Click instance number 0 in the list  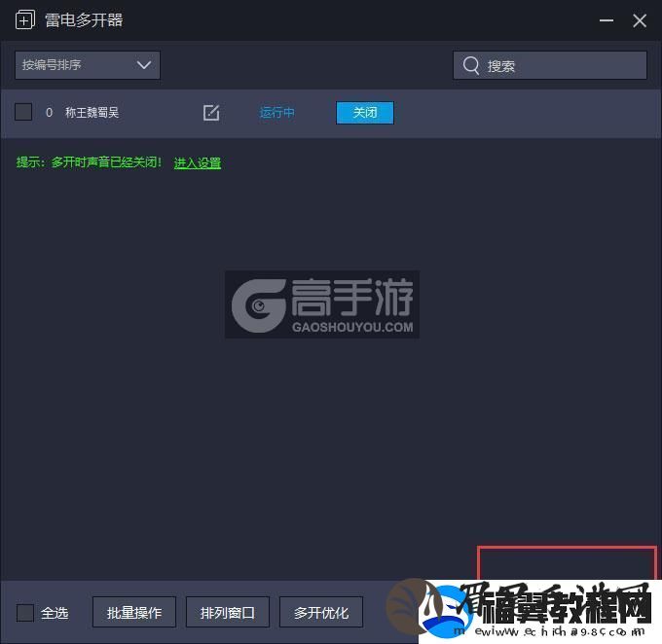click(49, 113)
